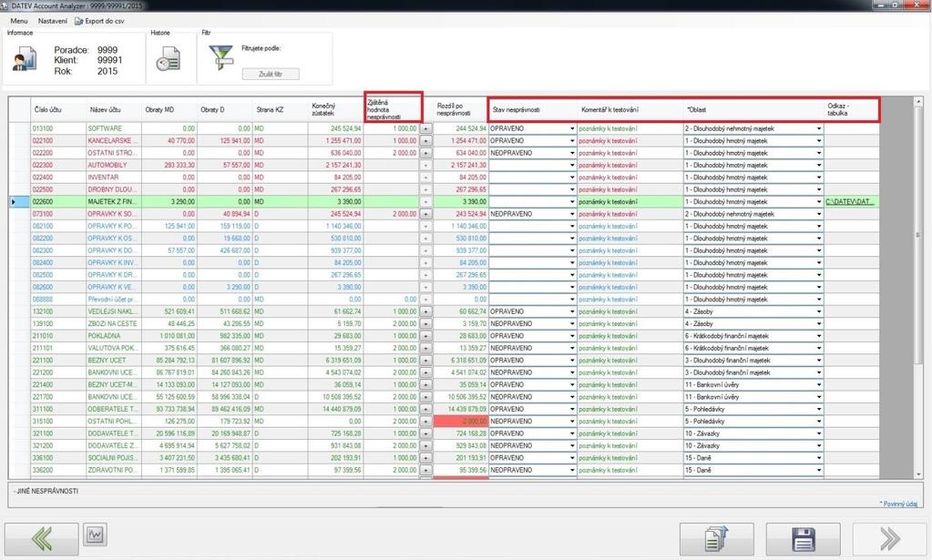
Task: Sort by Číslo účtu column header
Action: [x=58, y=110]
